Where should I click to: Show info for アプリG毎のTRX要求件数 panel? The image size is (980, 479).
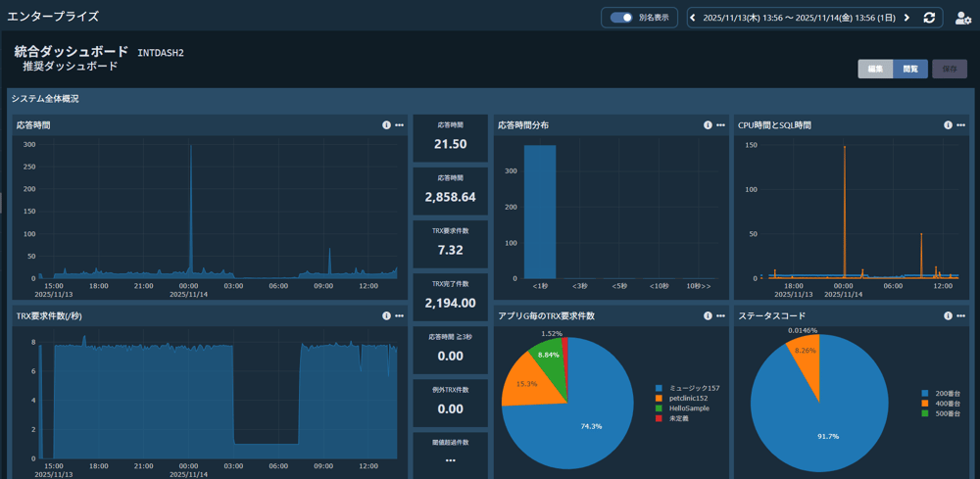click(708, 316)
